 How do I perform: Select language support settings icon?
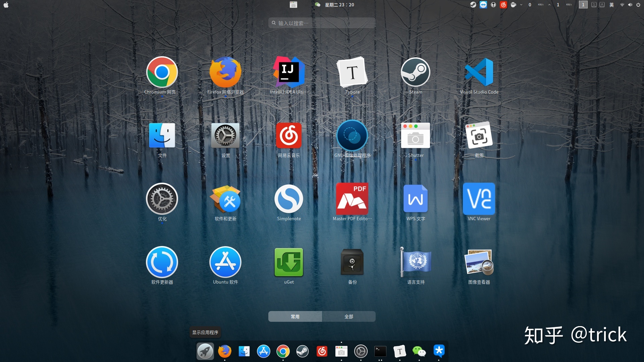point(416,263)
